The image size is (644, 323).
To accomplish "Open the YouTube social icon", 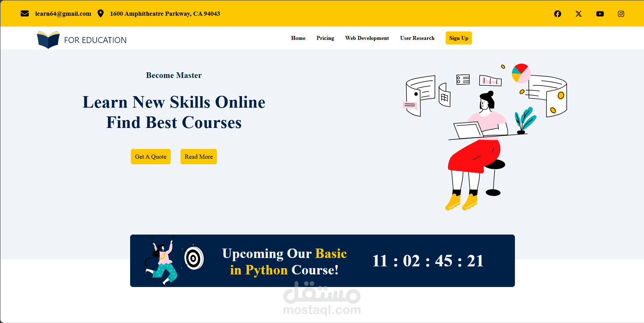I will tap(600, 14).
